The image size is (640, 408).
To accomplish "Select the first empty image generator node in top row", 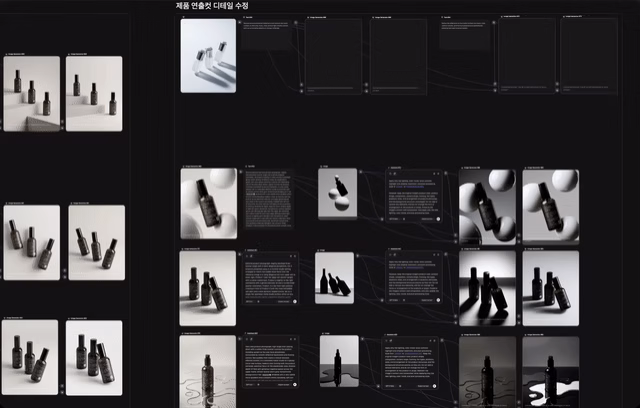I will click(x=333, y=56).
